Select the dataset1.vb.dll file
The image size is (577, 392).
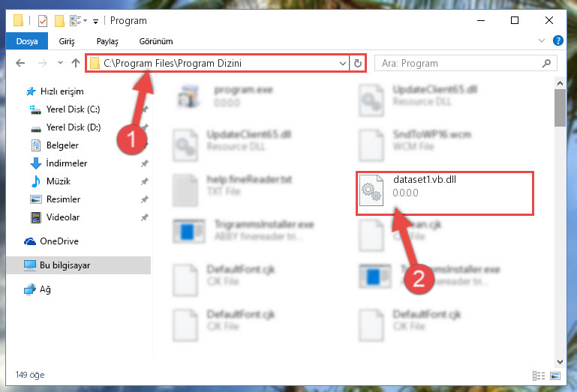point(444,193)
